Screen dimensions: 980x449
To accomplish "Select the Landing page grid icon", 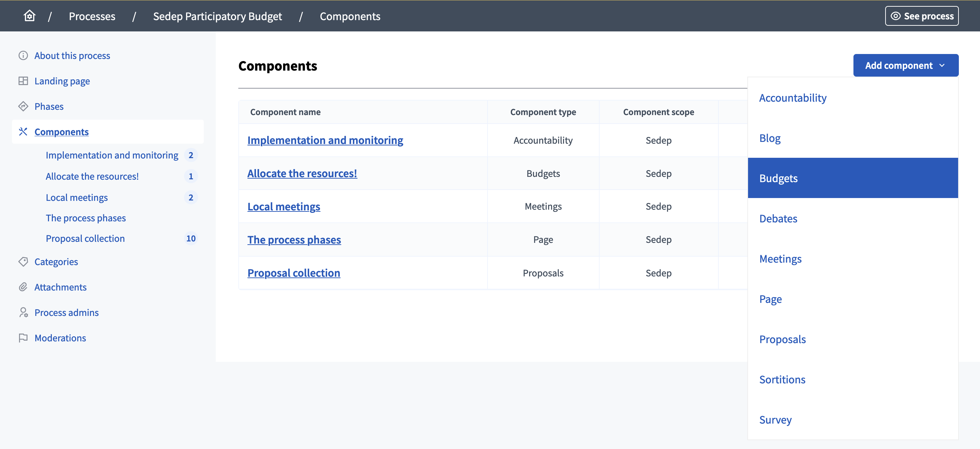I will [23, 81].
